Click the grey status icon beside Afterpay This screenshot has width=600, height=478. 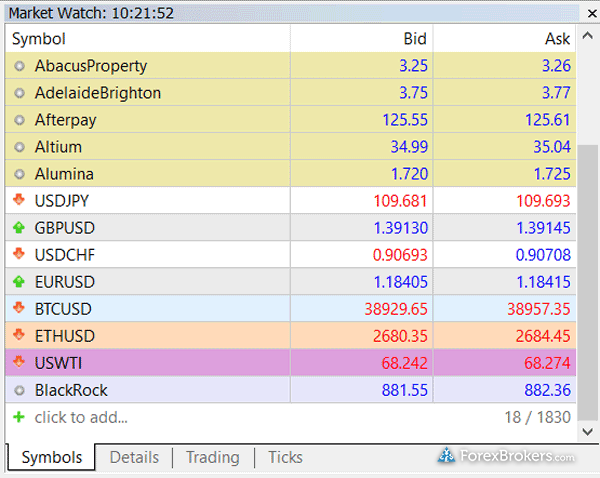pyautogui.click(x=19, y=120)
